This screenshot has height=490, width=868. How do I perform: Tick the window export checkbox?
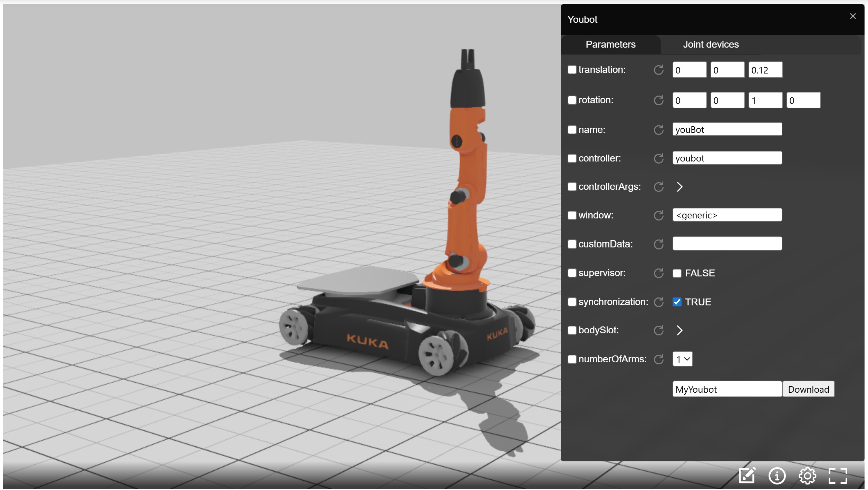tap(572, 215)
